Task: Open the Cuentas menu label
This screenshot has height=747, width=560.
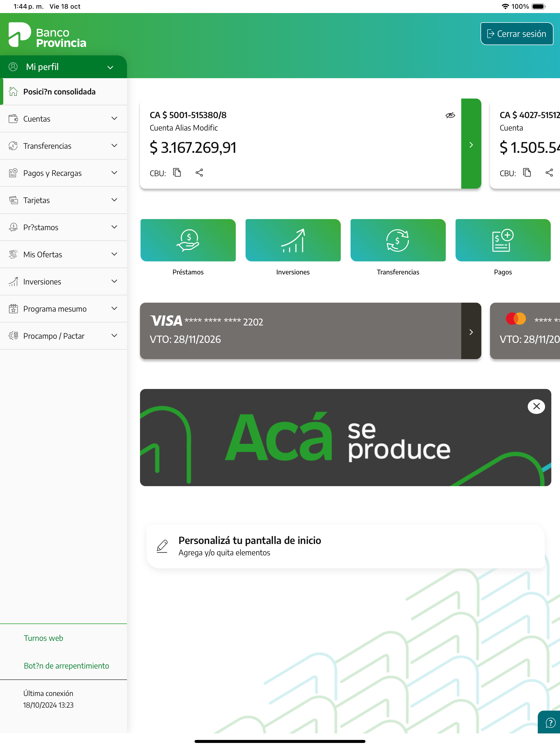Action: (37, 119)
